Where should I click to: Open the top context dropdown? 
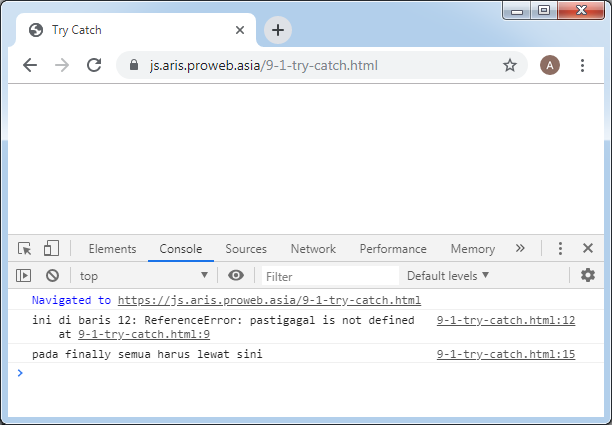pyautogui.click(x=144, y=276)
